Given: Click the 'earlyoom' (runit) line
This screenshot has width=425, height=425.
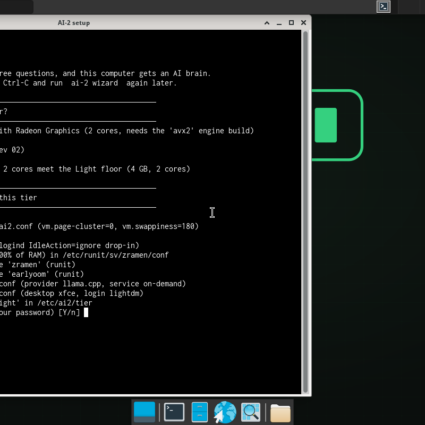Looking at the screenshot, I should [x=42, y=274].
